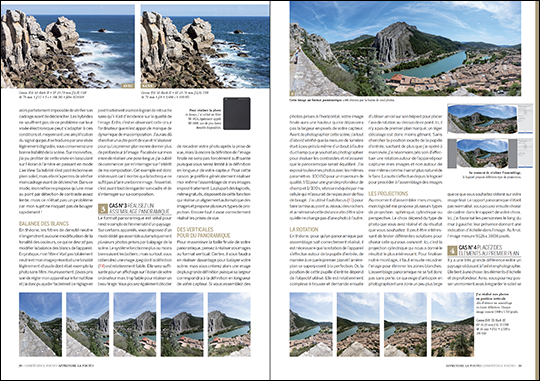Click the left page footer 'APPRENDRE LA PHOTO'
Image resolution: width=540 pixels, height=381 pixels.
[76, 365]
